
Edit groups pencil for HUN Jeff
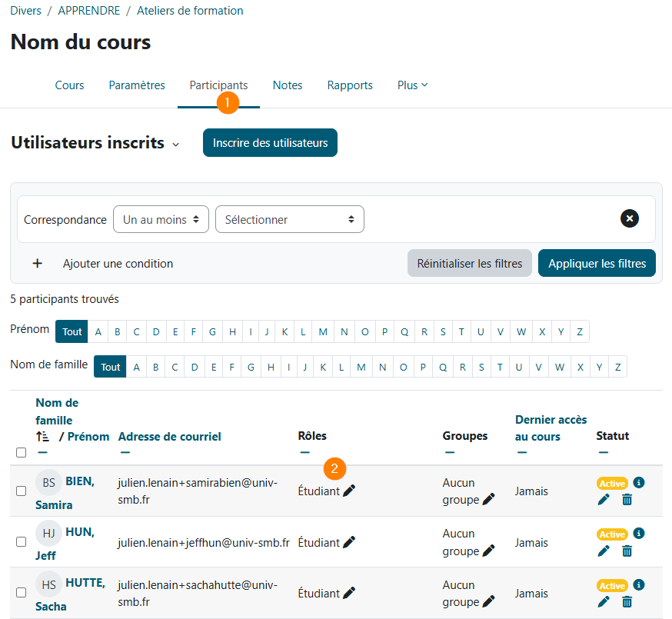488,551
